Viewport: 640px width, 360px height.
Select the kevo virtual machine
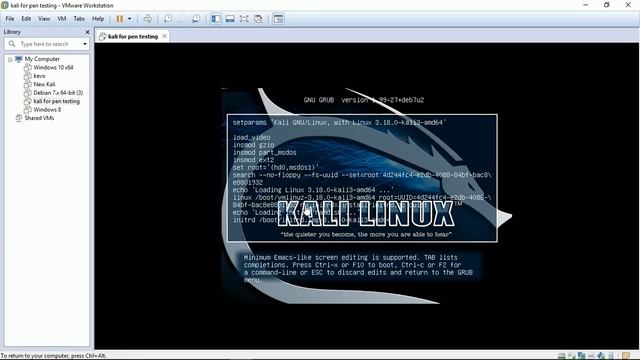pyautogui.click(x=39, y=76)
